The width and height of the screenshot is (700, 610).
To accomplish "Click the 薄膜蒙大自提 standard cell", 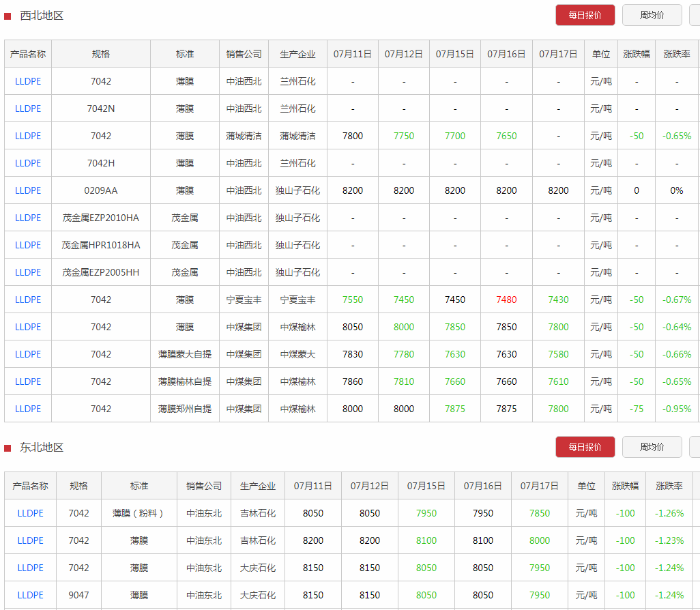I will pyautogui.click(x=185, y=353).
